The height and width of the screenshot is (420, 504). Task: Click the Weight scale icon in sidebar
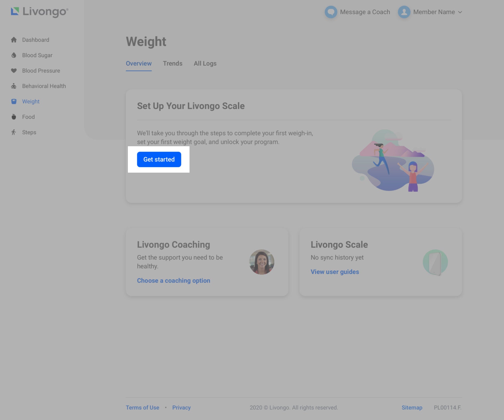point(14,101)
